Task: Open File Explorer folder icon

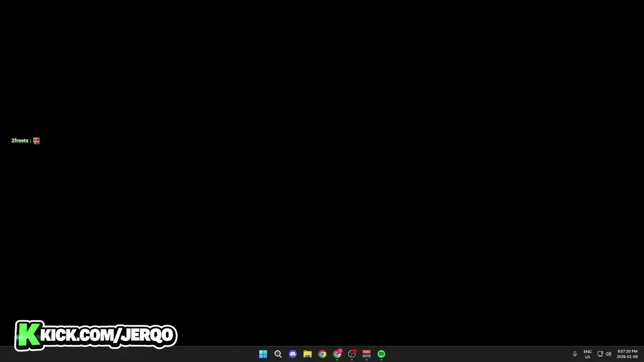Action: 307,354
